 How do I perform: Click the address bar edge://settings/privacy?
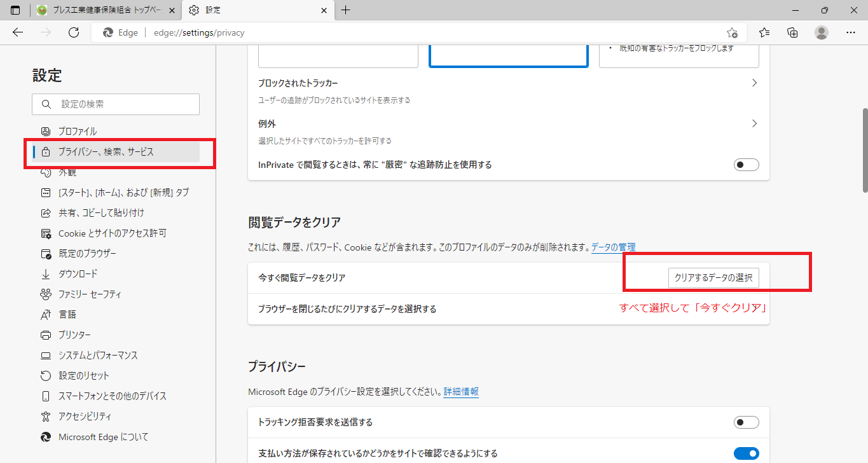click(199, 32)
